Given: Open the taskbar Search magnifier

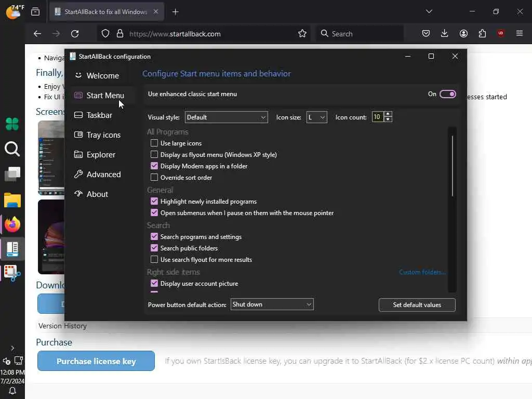Looking at the screenshot, I should coord(12,149).
